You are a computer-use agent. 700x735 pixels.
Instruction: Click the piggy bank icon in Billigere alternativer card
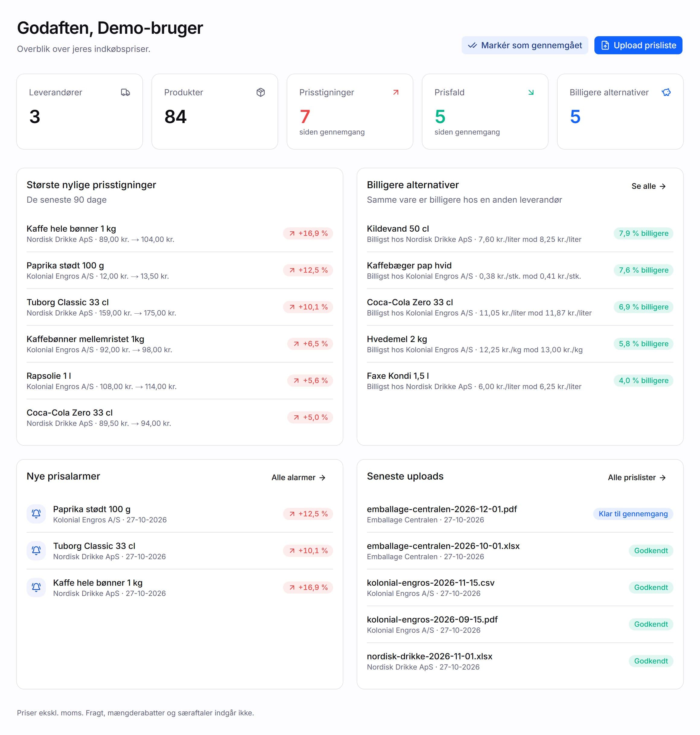(666, 92)
